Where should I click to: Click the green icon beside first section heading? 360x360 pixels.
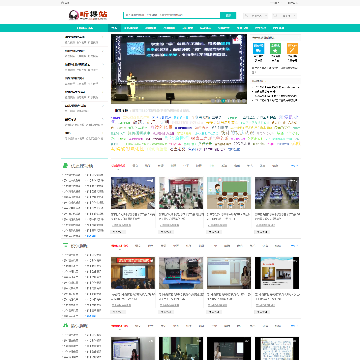65,166
